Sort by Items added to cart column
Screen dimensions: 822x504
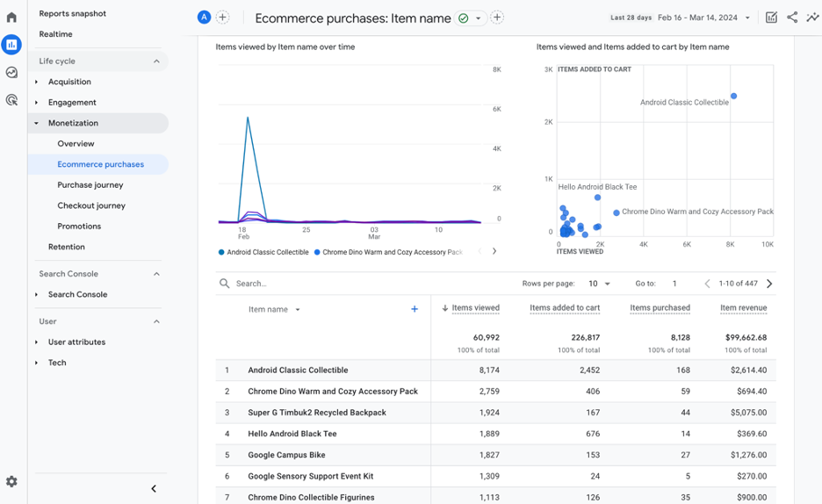(x=565, y=308)
